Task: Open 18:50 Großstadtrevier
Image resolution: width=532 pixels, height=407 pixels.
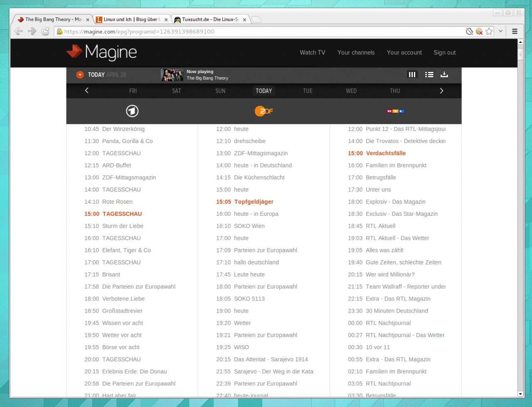Action: [113, 311]
